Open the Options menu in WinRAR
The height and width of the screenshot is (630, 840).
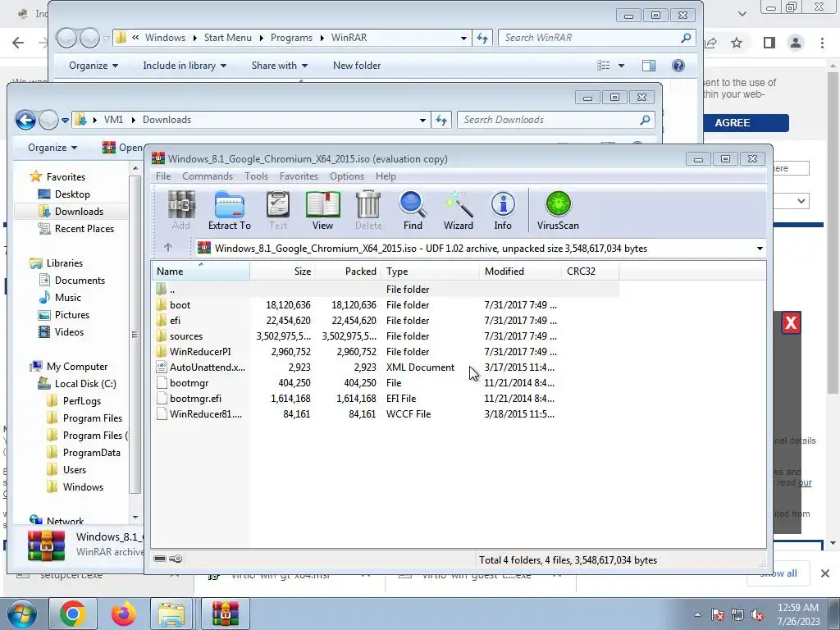(x=347, y=176)
